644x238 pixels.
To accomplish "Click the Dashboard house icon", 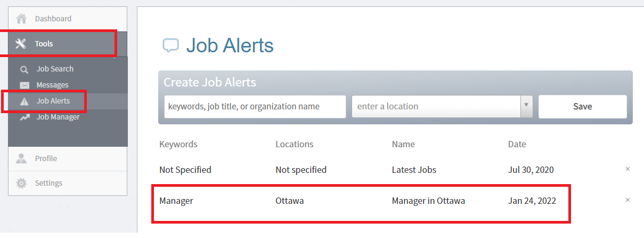I will tap(21, 19).
